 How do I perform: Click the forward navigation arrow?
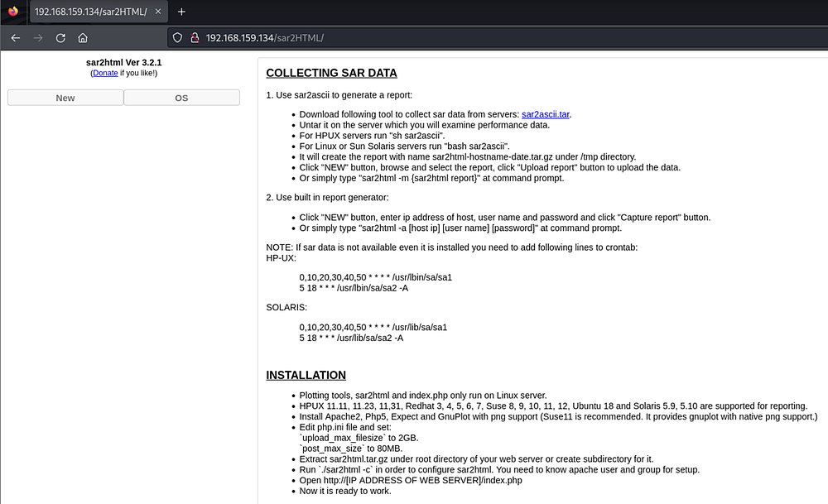(38, 38)
